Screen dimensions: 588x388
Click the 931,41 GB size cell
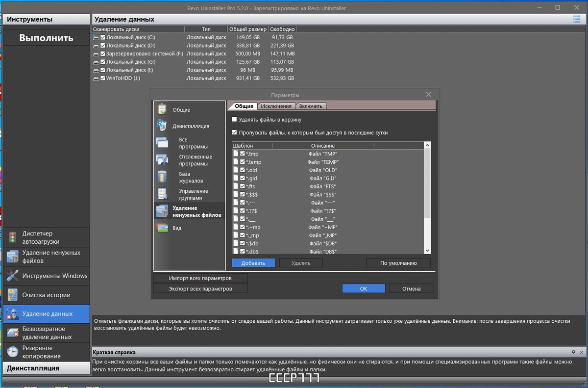point(248,78)
